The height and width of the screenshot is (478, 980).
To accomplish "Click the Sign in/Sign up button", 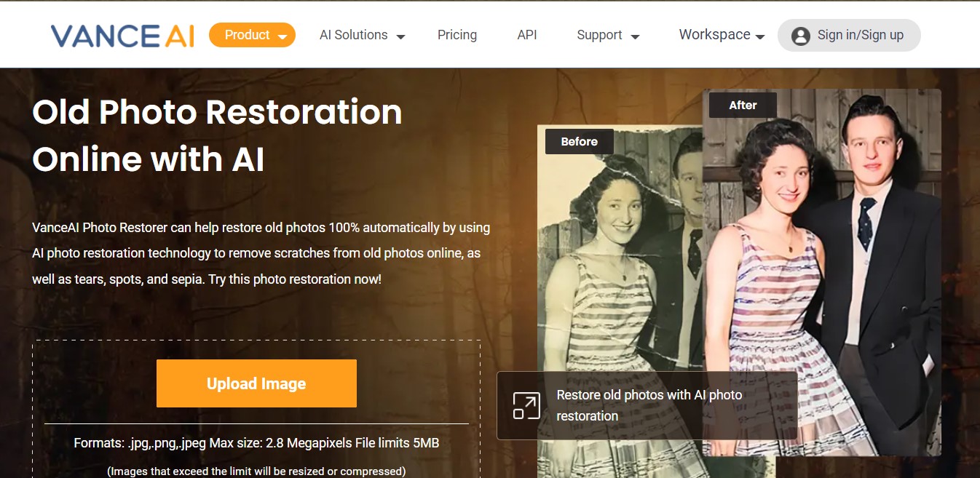I will [x=848, y=35].
